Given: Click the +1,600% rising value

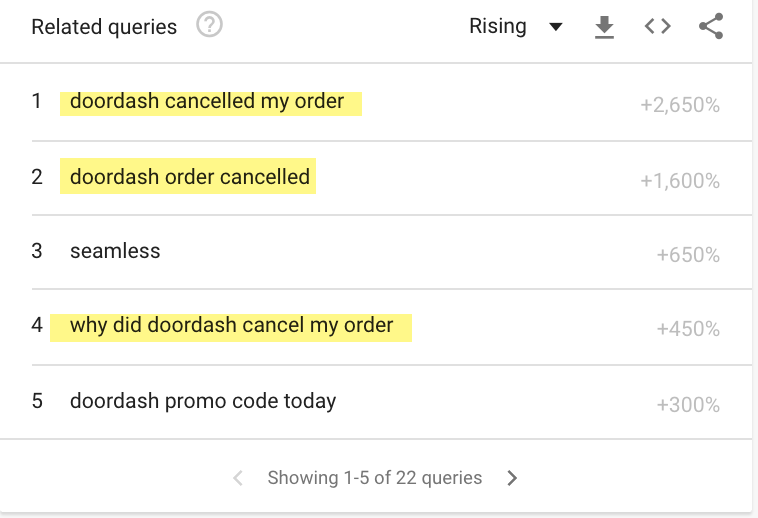Looking at the screenshot, I should (680, 181).
